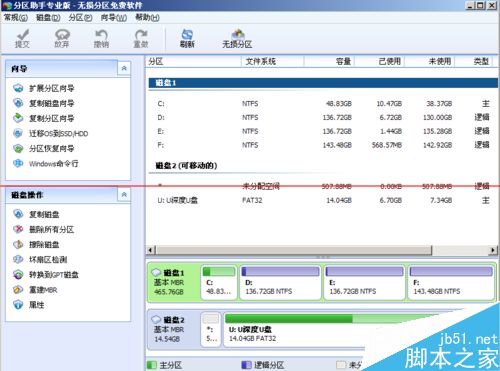Collapse the 向导 panel
Viewport: 500px width, 371px height.
[124, 68]
